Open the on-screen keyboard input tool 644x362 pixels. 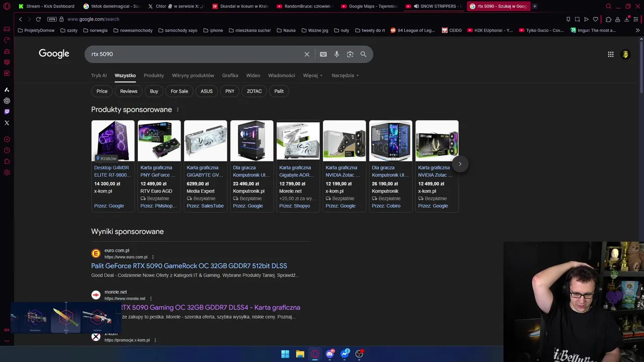point(323,54)
